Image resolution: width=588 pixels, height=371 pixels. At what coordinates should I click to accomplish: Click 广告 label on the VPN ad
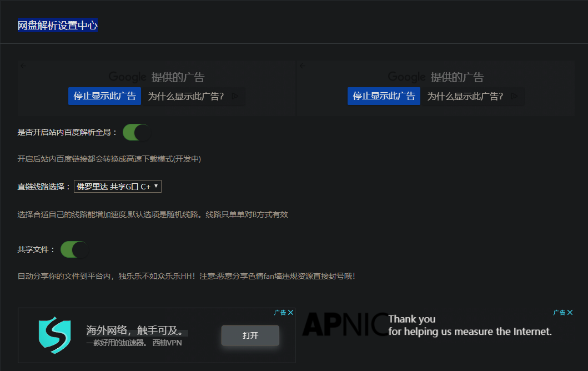coord(280,313)
